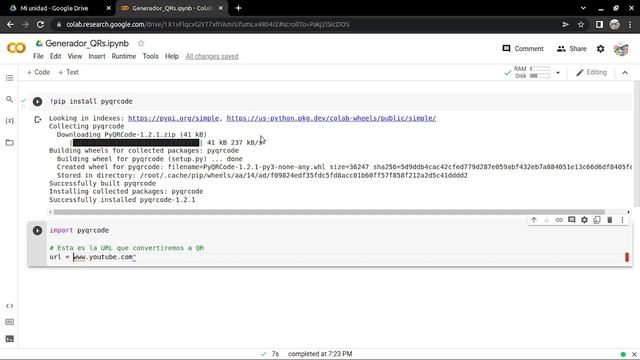640x360 pixels.
Task: Open the command palette icon
Action: point(9,322)
